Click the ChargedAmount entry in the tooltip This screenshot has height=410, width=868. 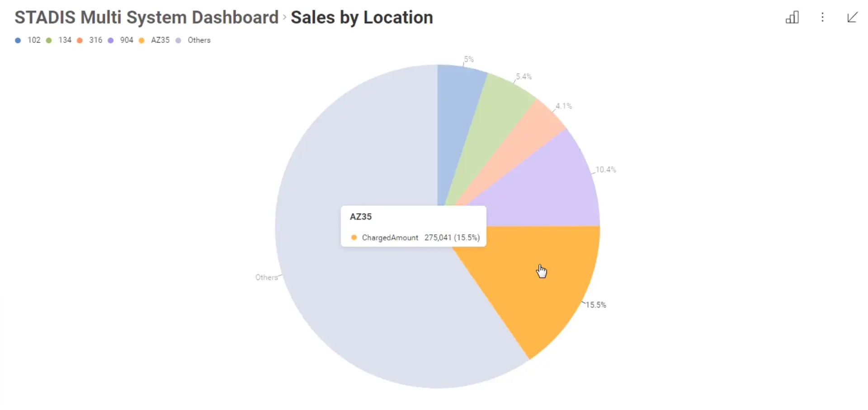coord(391,238)
